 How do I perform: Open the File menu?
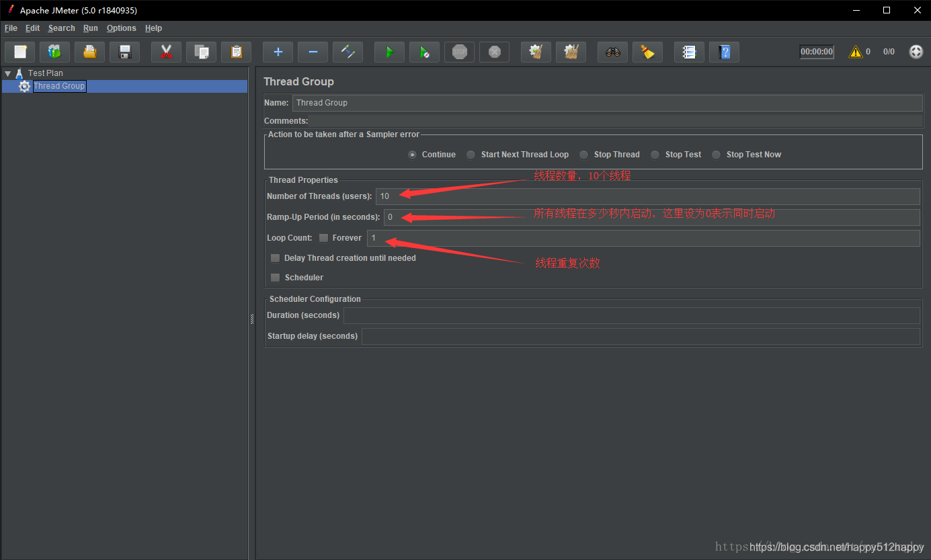point(11,28)
